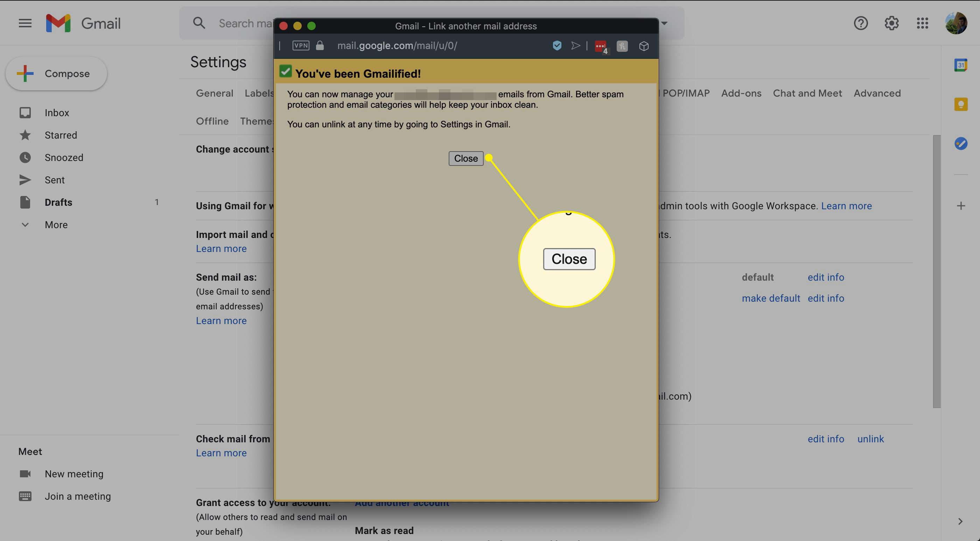
Task: Click Join a meeting text
Action: pos(78,496)
